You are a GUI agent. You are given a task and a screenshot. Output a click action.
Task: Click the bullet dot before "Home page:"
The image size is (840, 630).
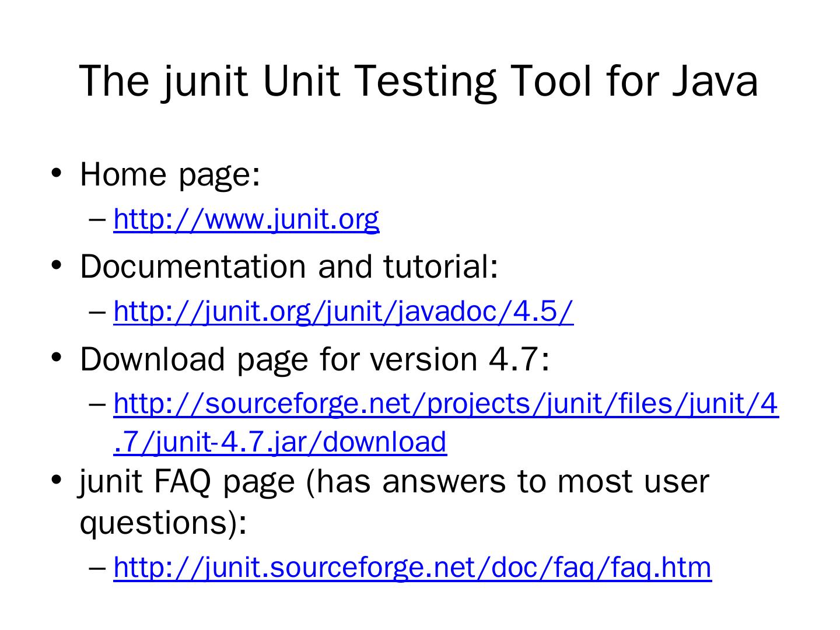[x=57, y=173]
